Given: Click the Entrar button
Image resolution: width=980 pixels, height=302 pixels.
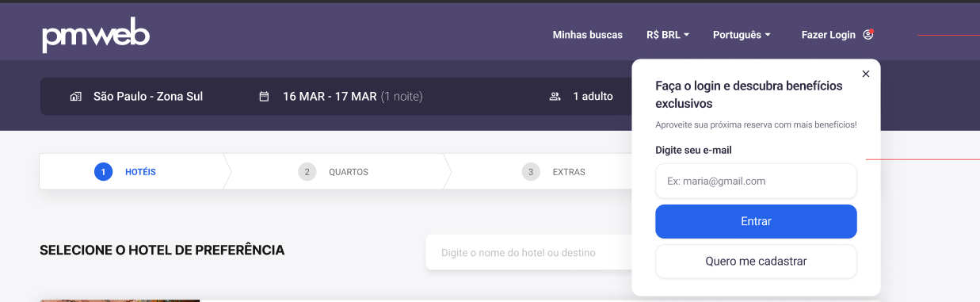Looking at the screenshot, I should coord(756,221).
